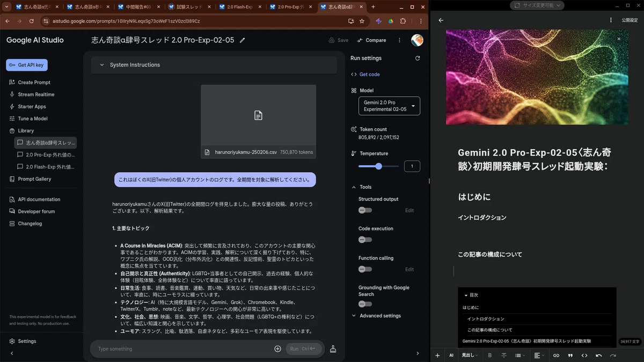
Task: Click the Get API key button
Action: click(27, 65)
